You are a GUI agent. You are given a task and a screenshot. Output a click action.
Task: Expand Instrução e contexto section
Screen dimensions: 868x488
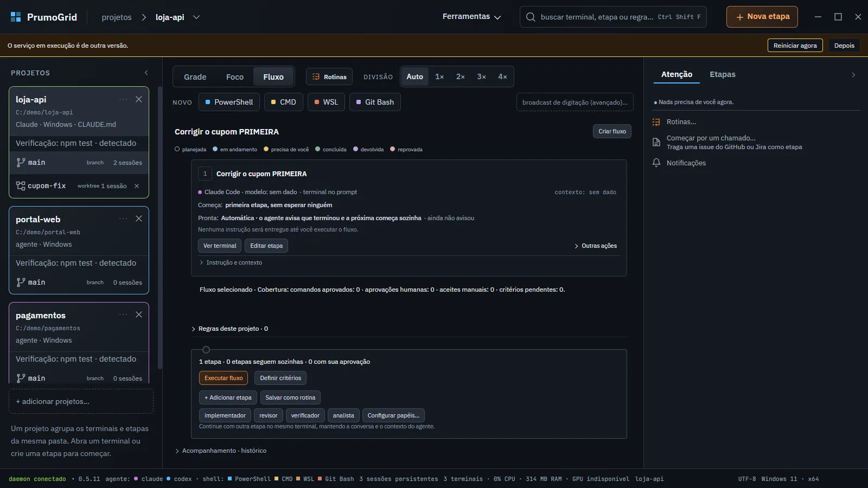(x=231, y=262)
